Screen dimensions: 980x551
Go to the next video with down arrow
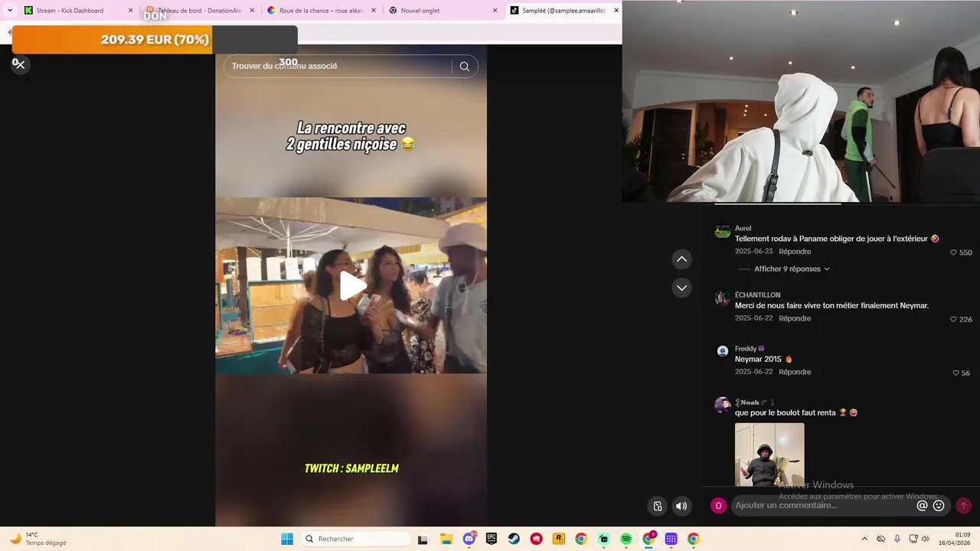[x=681, y=288]
